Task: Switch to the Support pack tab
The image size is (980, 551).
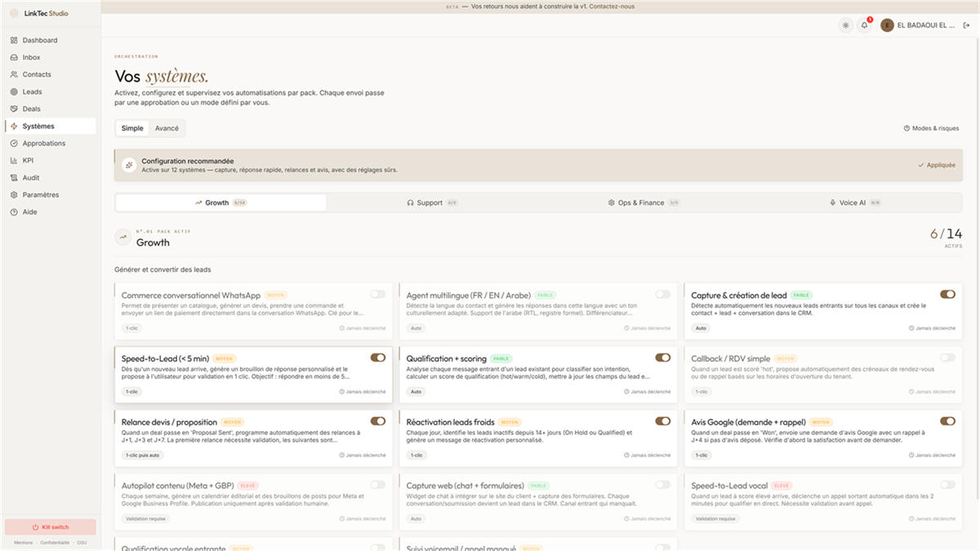Action: click(432, 202)
